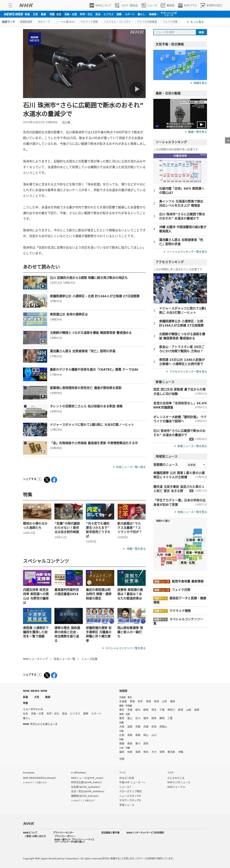230x868 pixels.
Task: Open 動画一覧を見る link
Action: 197,132
